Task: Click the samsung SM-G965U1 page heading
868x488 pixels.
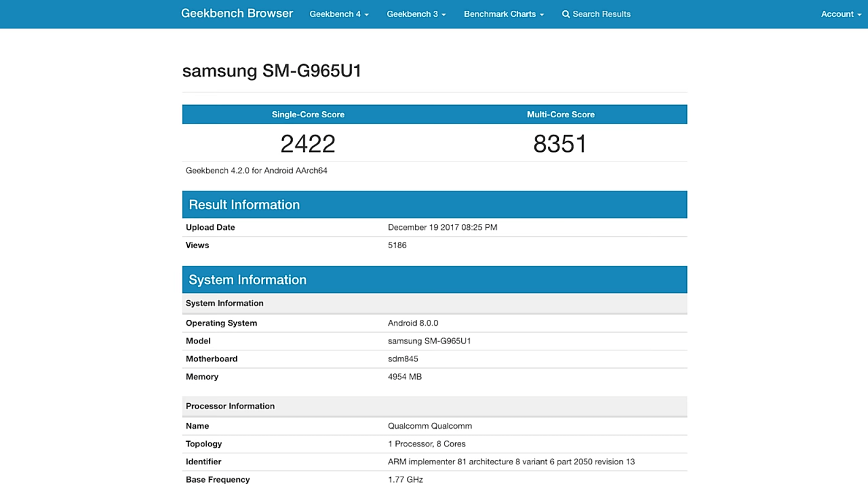Action: pyautogui.click(x=272, y=70)
